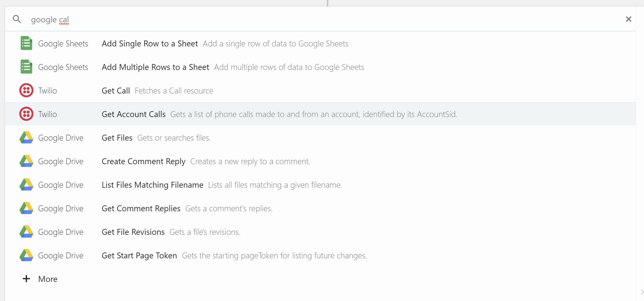Click description "Gets a file's revisions."
The width and height of the screenshot is (644, 301).
(205, 232)
